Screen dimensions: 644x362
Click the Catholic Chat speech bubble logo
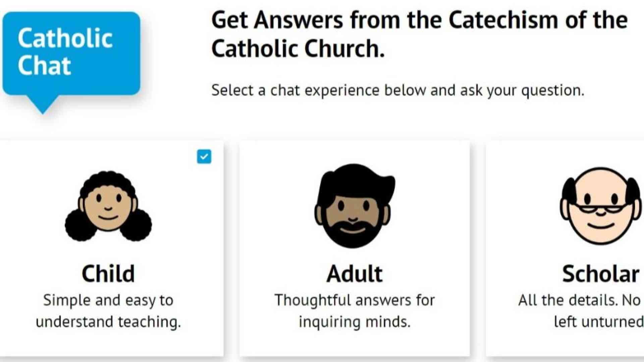[x=71, y=54]
